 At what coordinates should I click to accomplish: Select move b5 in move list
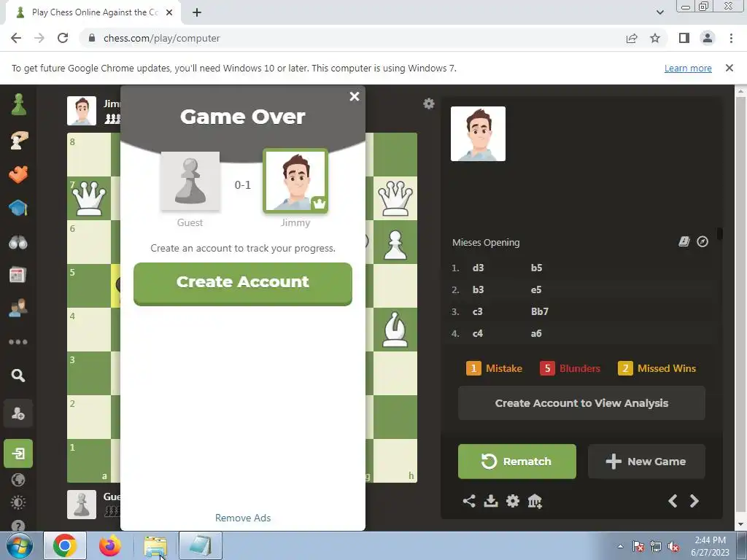536,268
